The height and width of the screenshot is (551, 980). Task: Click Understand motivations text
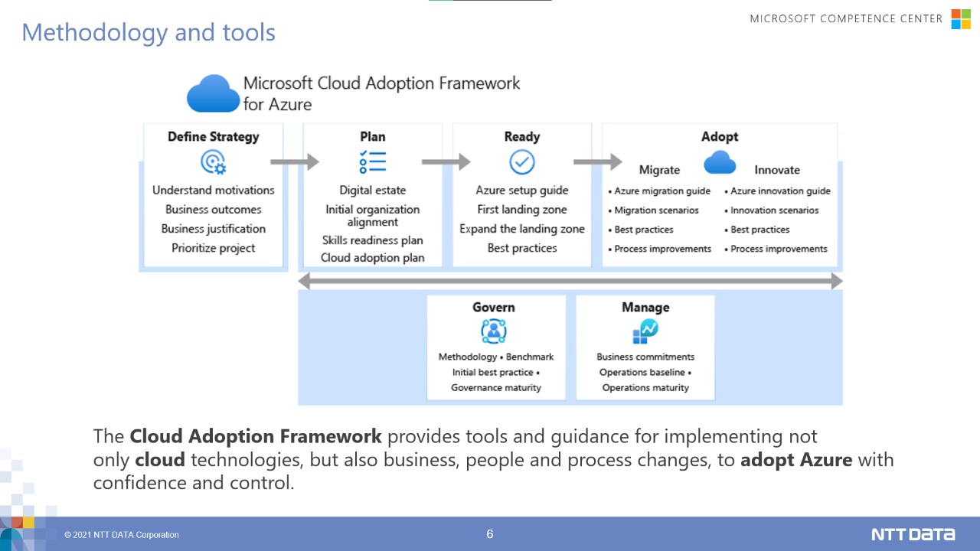[214, 191]
